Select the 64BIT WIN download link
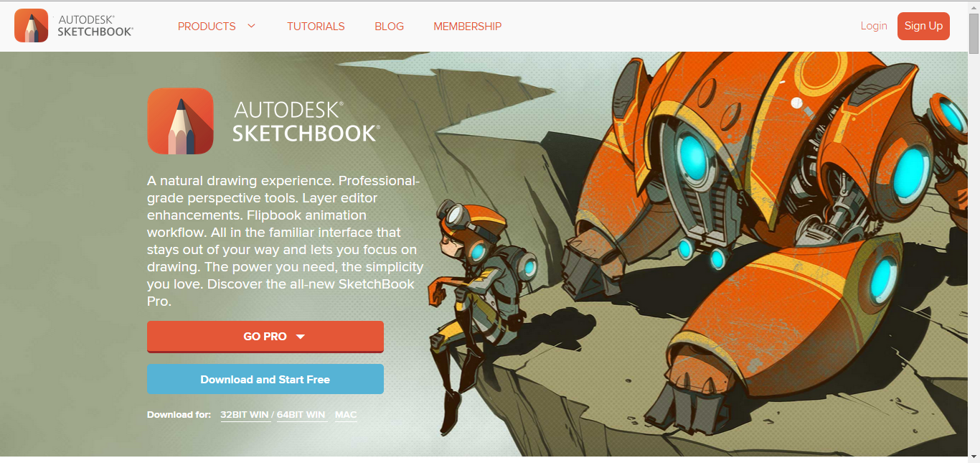 (301, 415)
